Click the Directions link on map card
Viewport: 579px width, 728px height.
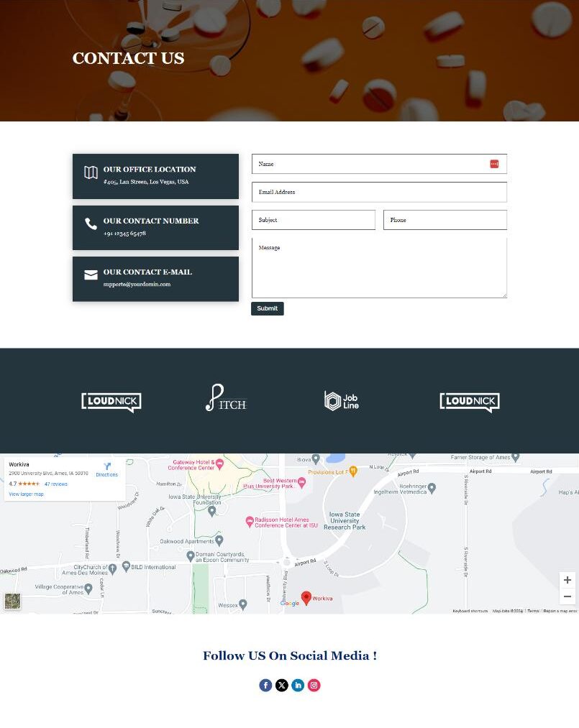(107, 474)
